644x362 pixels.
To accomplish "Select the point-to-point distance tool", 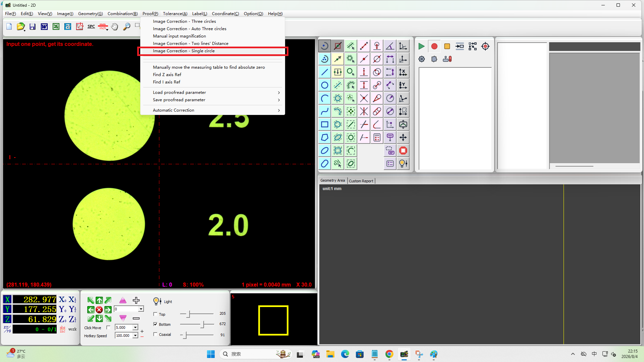I will click(364, 46).
